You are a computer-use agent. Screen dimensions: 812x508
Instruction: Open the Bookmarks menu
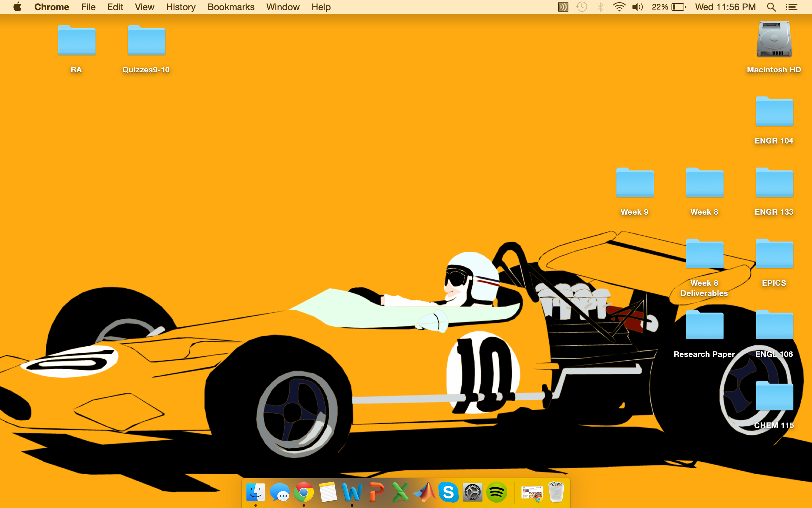click(x=231, y=7)
